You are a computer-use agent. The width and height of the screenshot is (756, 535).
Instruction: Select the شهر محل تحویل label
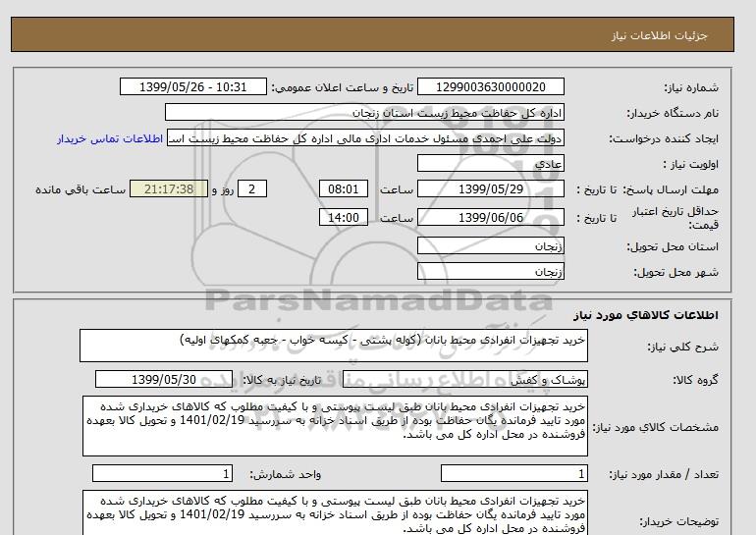(x=675, y=272)
